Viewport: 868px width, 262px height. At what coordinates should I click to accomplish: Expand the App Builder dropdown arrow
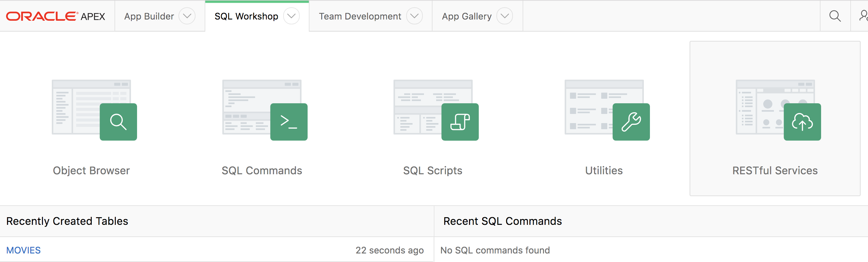point(187,16)
